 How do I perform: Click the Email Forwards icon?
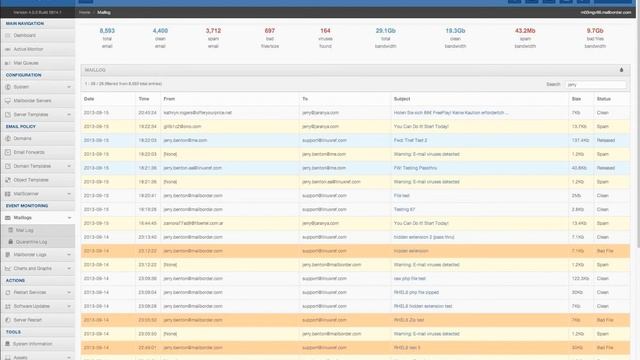pyautogui.click(x=8, y=152)
